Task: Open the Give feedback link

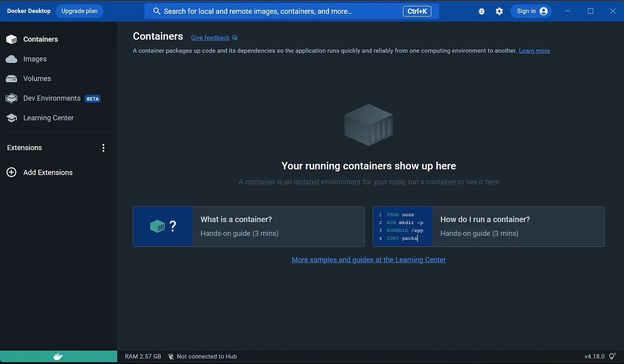Action: [x=210, y=38]
